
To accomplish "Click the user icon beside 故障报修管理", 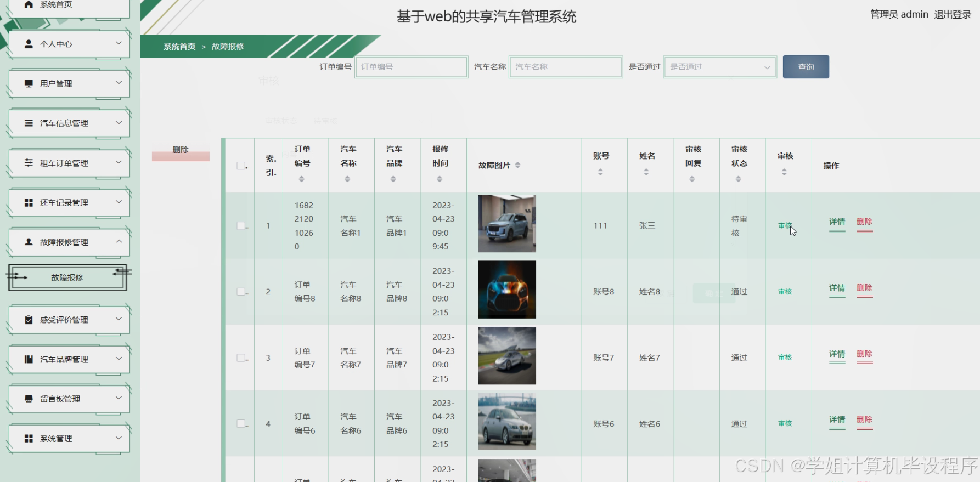I will [x=29, y=242].
